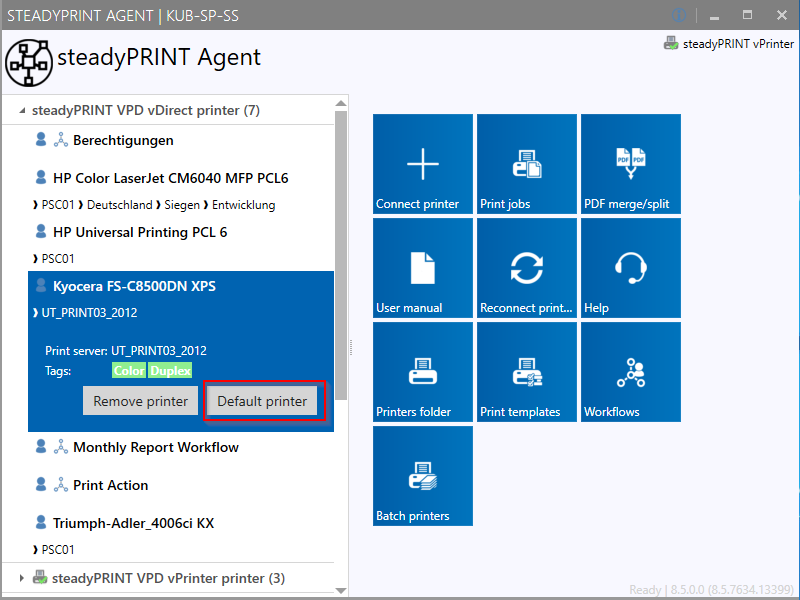Select the Monthly Report Workflow entry
Screen dimensions: 800x600
[x=156, y=447]
